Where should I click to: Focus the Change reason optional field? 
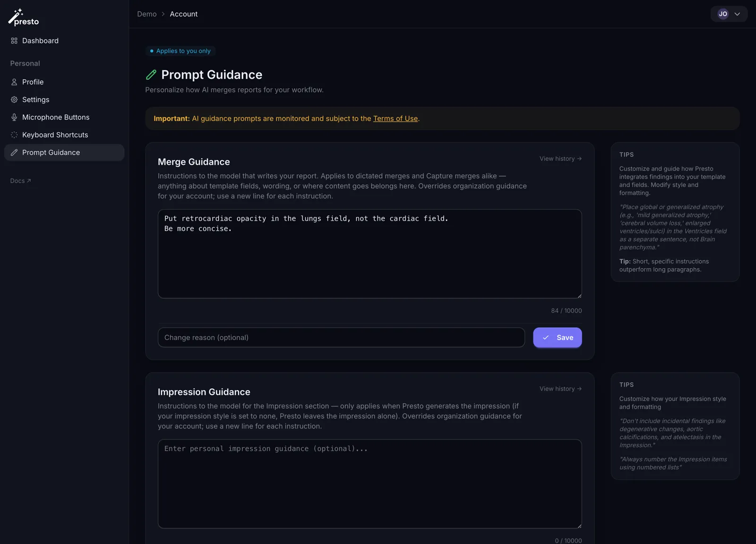point(341,338)
